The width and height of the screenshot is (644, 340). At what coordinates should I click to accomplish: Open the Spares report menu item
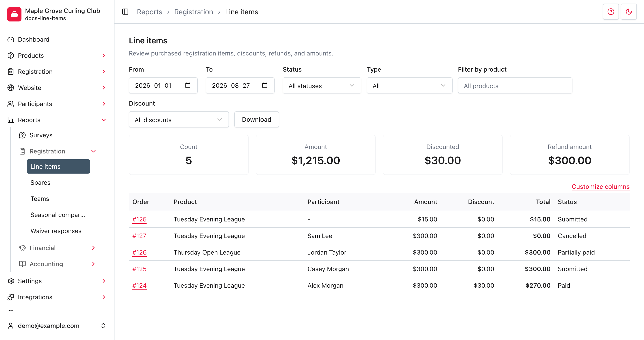(x=58, y=183)
